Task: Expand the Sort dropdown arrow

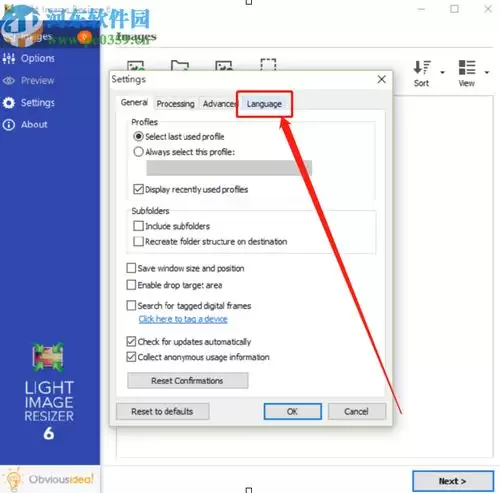Action: (x=442, y=72)
